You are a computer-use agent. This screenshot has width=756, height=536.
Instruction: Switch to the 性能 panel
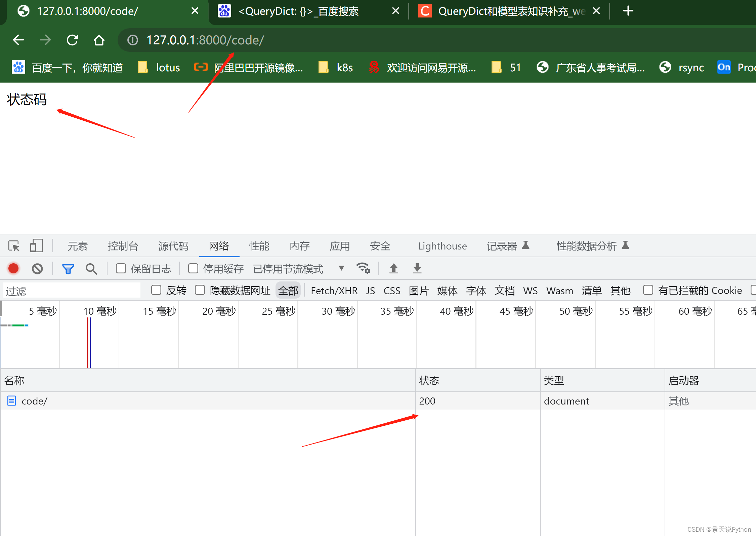point(259,246)
